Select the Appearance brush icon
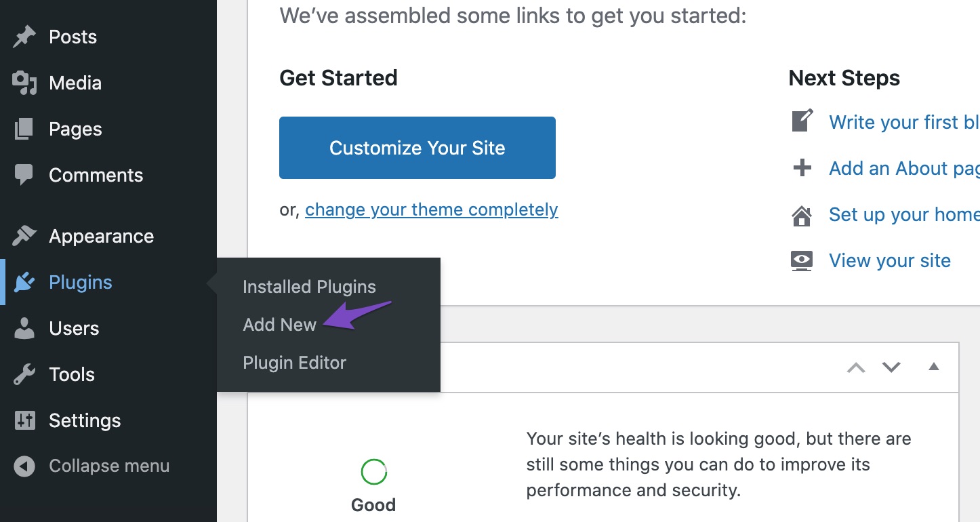 24,235
